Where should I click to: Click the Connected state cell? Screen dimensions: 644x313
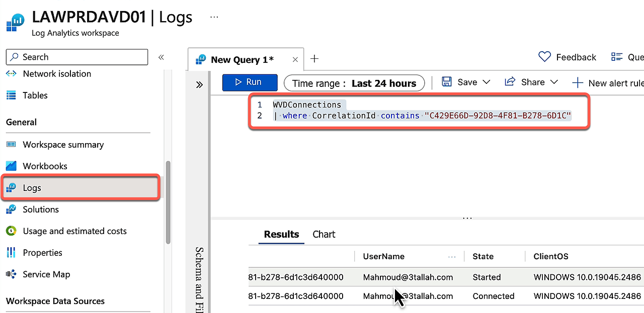tap(493, 296)
